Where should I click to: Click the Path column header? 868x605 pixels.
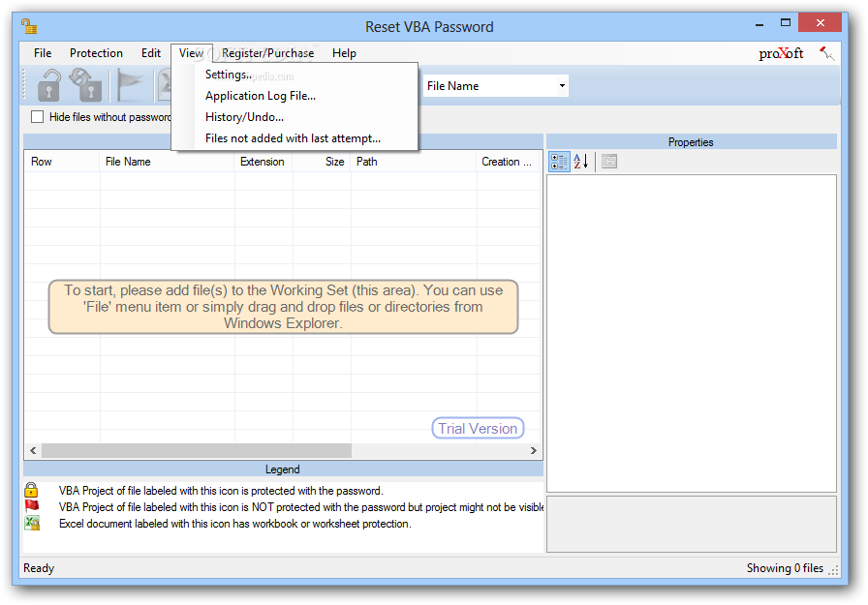[x=414, y=162]
